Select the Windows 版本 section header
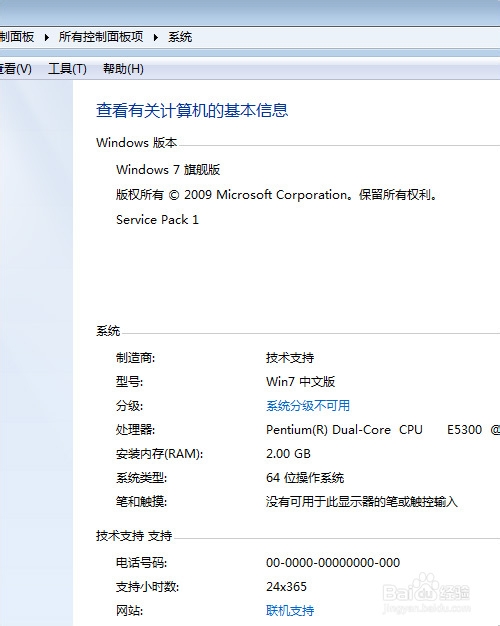The width and height of the screenshot is (500, 626). click(136, 143)
